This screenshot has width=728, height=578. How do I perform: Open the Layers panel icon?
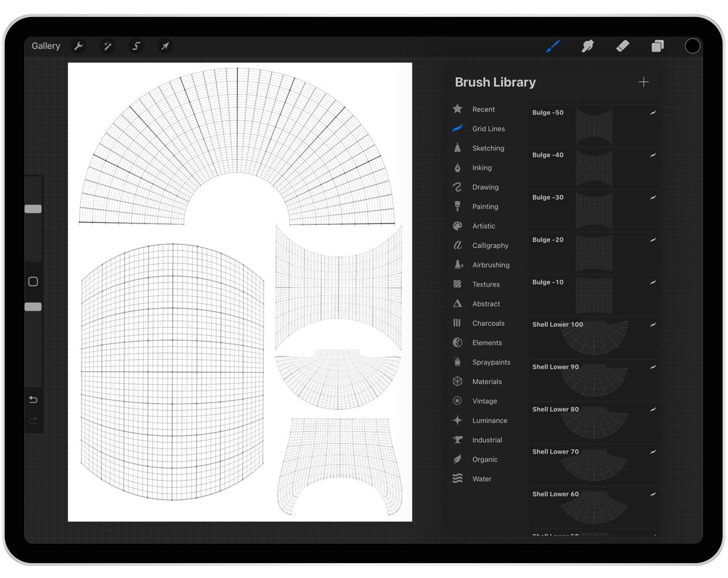pos(657,46)
